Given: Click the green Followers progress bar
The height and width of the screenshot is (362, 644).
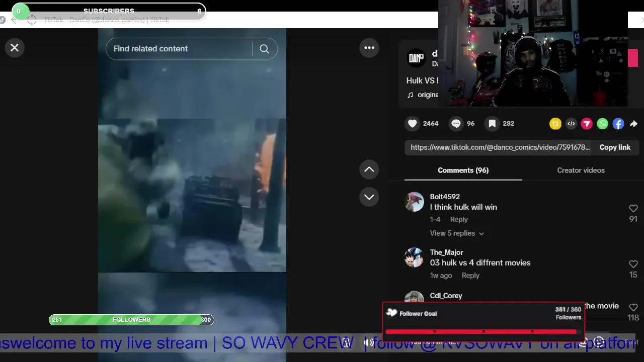Looking at the screenshot, I should (131, 320).
